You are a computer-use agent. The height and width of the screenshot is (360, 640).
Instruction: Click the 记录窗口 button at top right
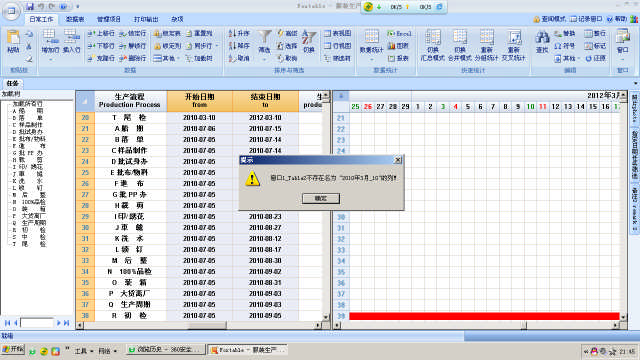[587, 19]
